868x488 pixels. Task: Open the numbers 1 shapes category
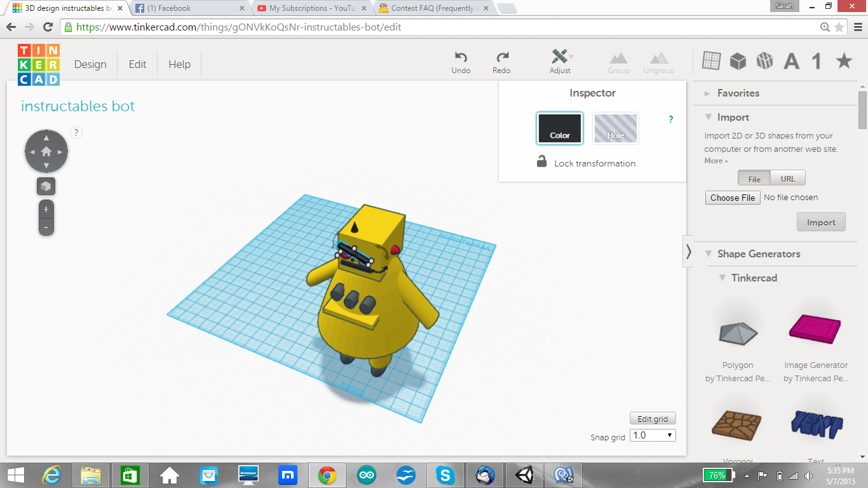click(x=817, y=61)
